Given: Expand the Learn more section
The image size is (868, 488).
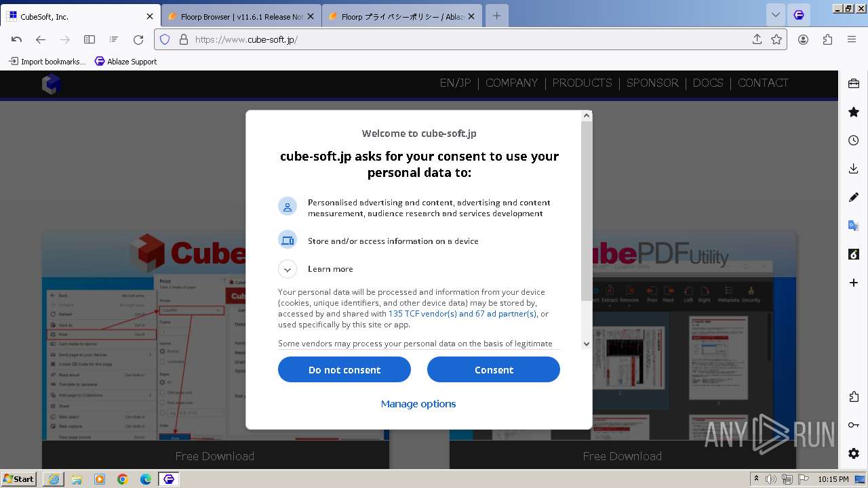Looking at the screenshot, I should pyautogui.click(x=288, y=269).
